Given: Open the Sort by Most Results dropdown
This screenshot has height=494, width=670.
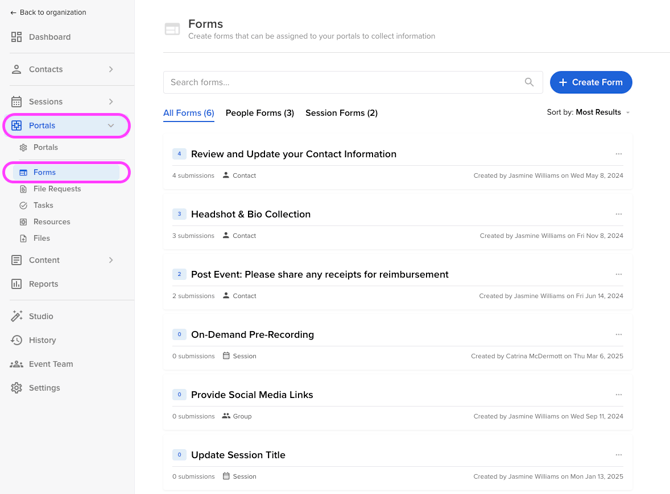Looking at the screenshot, I should point(589,113).
